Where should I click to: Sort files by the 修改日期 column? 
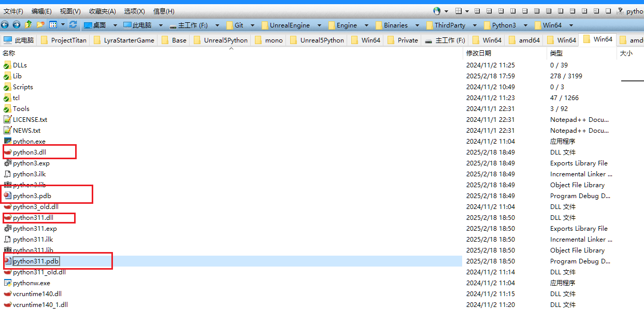click(479, 53)
